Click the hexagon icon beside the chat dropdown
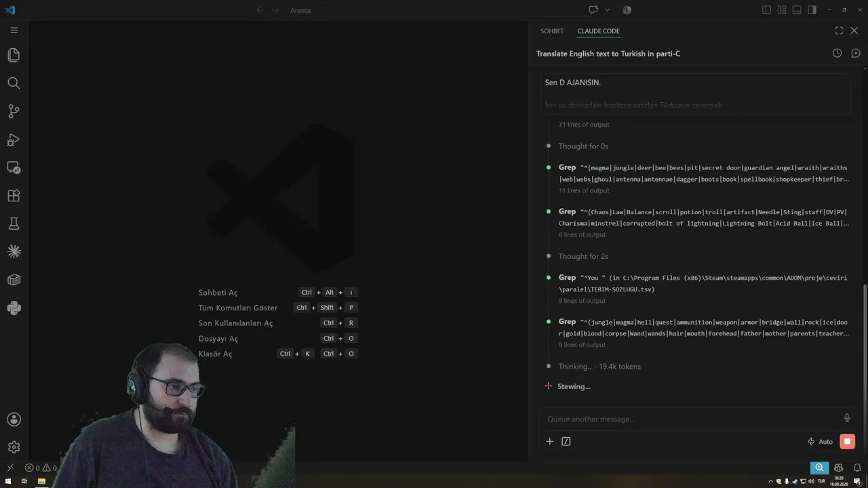 [x=627, y=10]
